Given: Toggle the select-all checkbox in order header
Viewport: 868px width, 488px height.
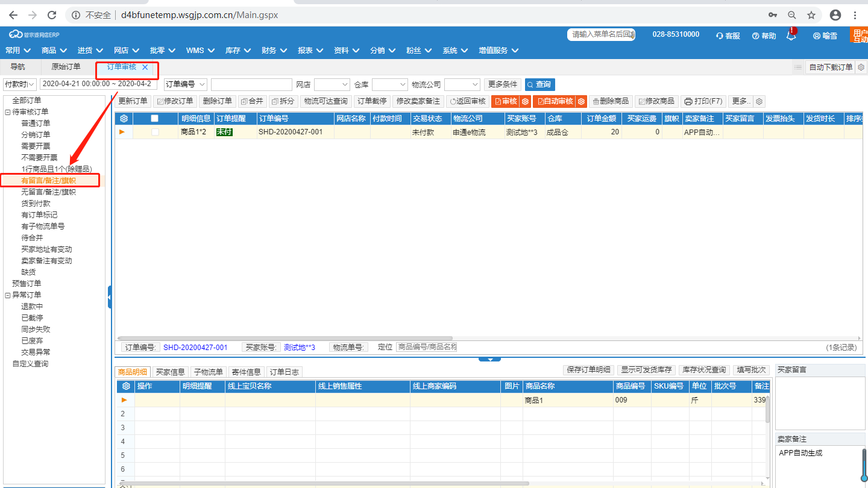Looking at the screenshot, I should tap(155, 119).
